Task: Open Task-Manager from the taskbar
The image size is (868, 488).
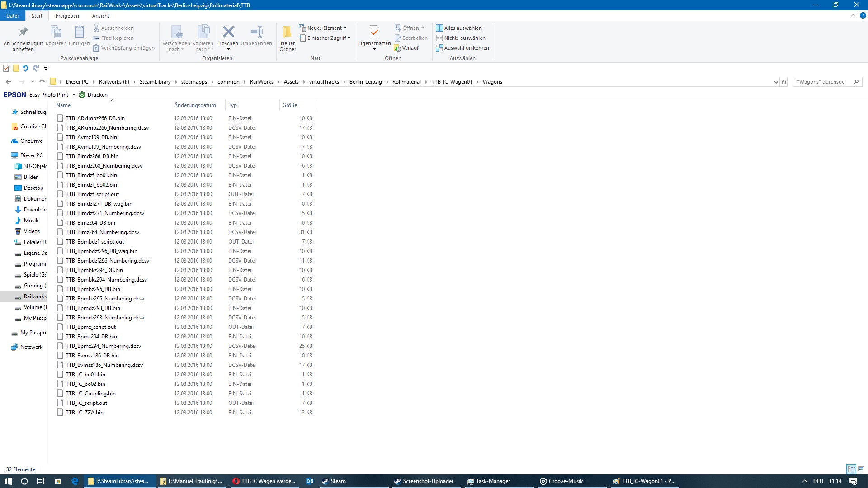Action: pos(493,481)
